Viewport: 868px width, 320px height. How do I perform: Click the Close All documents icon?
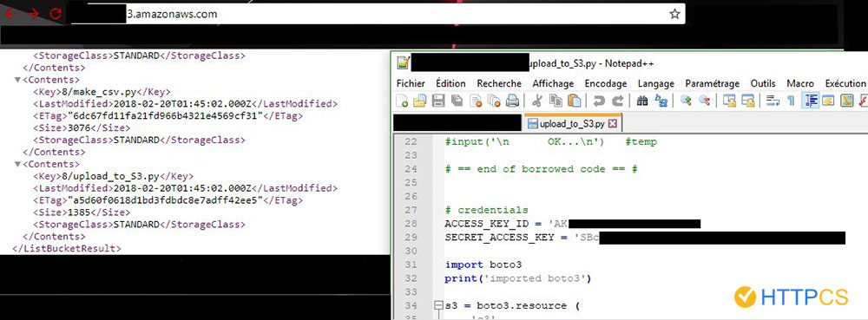coord(494,101)
